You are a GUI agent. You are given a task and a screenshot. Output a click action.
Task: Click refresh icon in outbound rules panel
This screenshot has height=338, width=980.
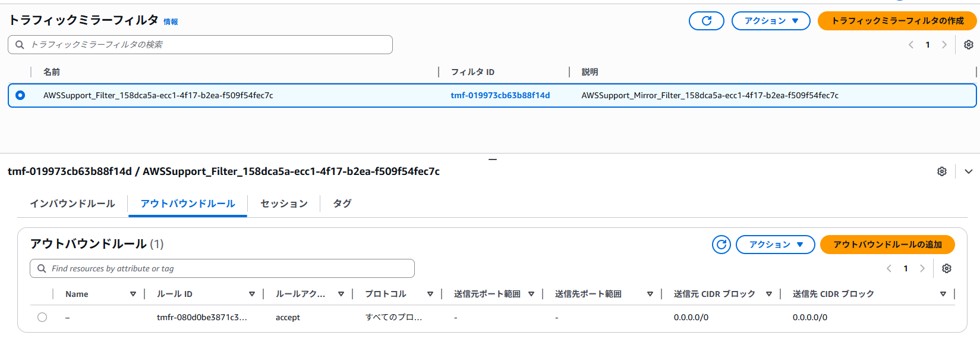coord(721,245)
